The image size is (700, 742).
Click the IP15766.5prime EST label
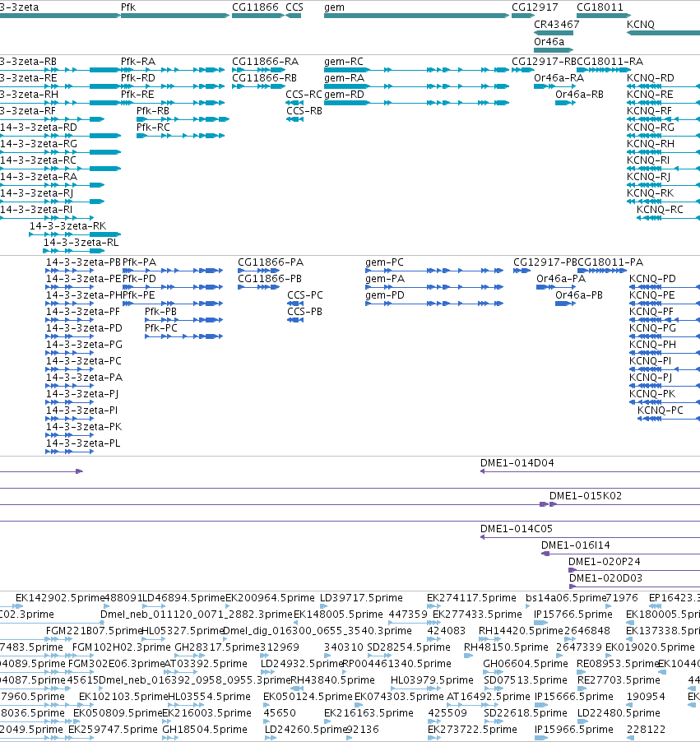click(x=573, y=614)
